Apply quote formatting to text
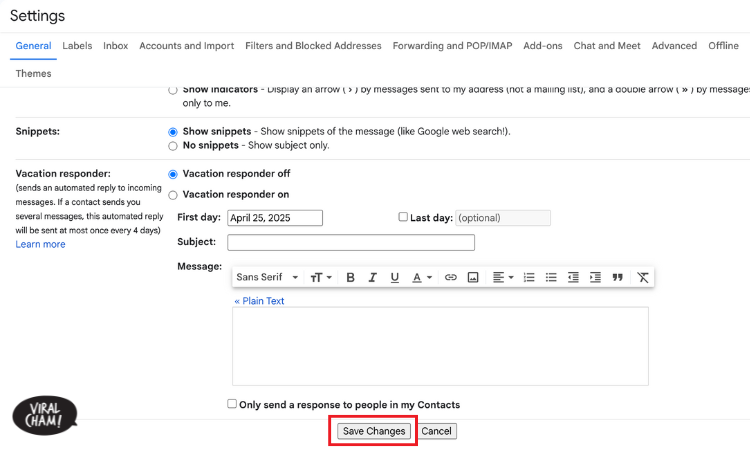Image resolution: width=750 pixels, height=450 pixels. (x=618, y=277)
